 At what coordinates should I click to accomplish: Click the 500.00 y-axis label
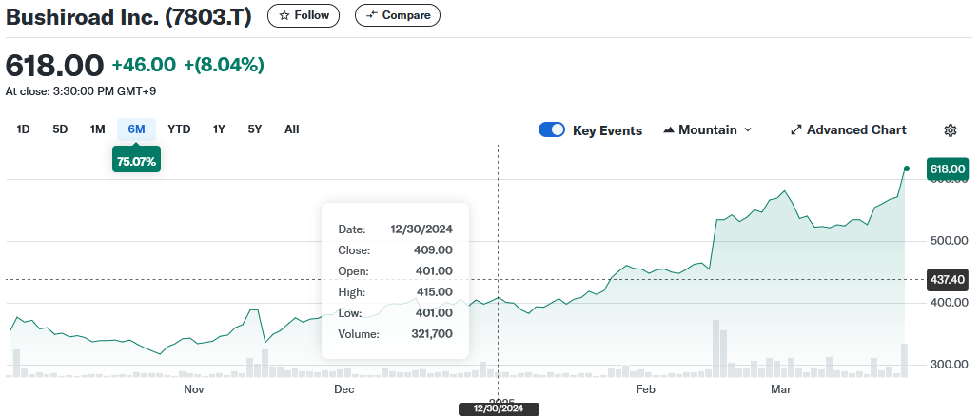(x=949, y=241)
